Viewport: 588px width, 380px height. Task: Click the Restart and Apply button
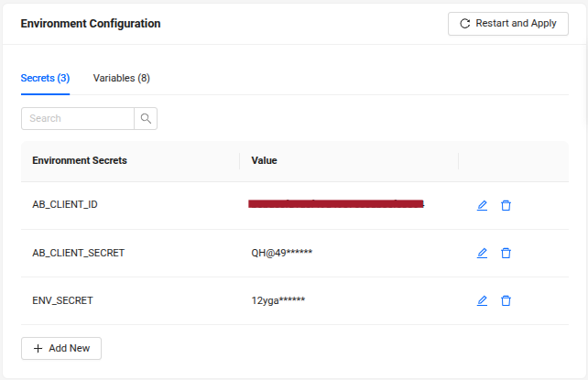tap(507, 24)
